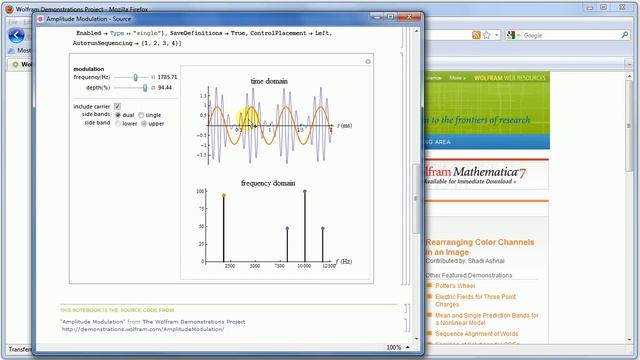Open the Potter's Wheel demonstration link
Image resolution: width=640 pixels, height=360 pixels.
[455, 286]
